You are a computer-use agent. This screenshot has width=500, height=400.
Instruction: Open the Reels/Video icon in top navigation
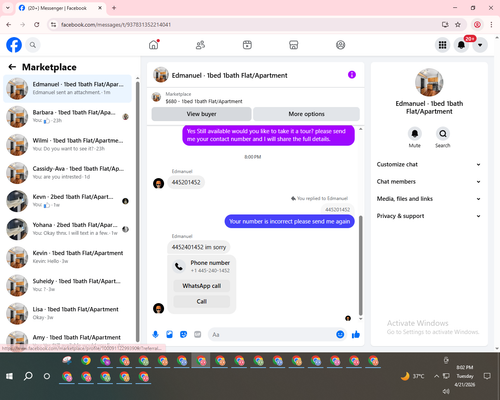247,45
